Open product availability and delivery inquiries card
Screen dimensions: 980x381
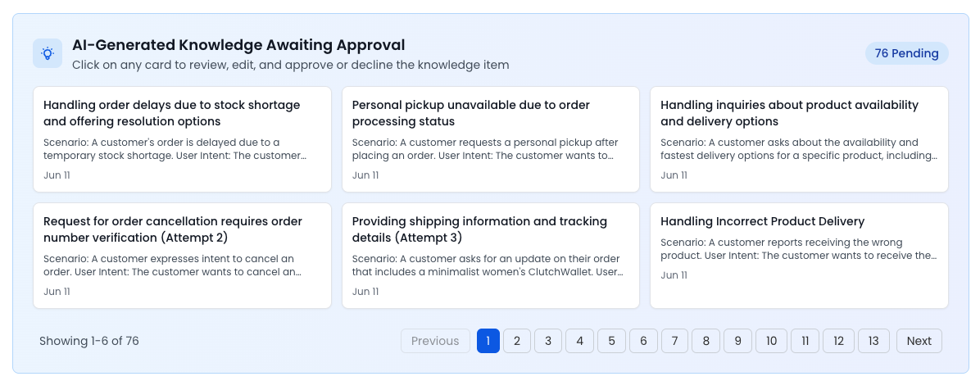[799, 139]
